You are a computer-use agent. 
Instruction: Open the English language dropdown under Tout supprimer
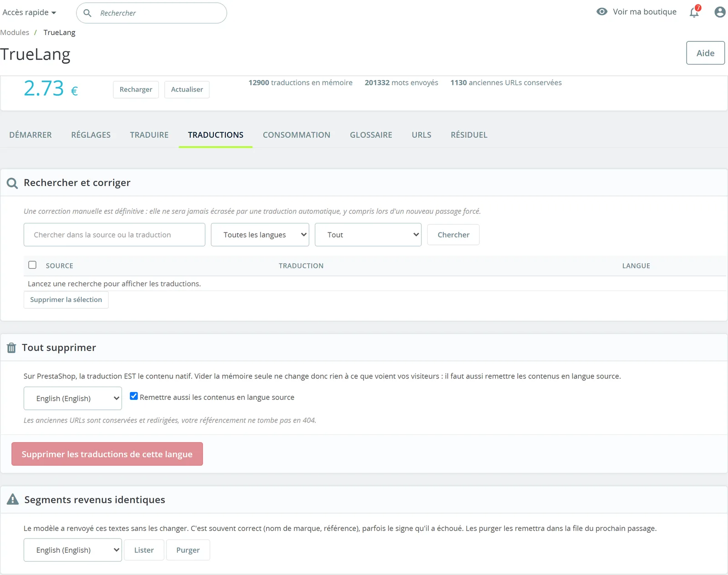click(73, 398)
